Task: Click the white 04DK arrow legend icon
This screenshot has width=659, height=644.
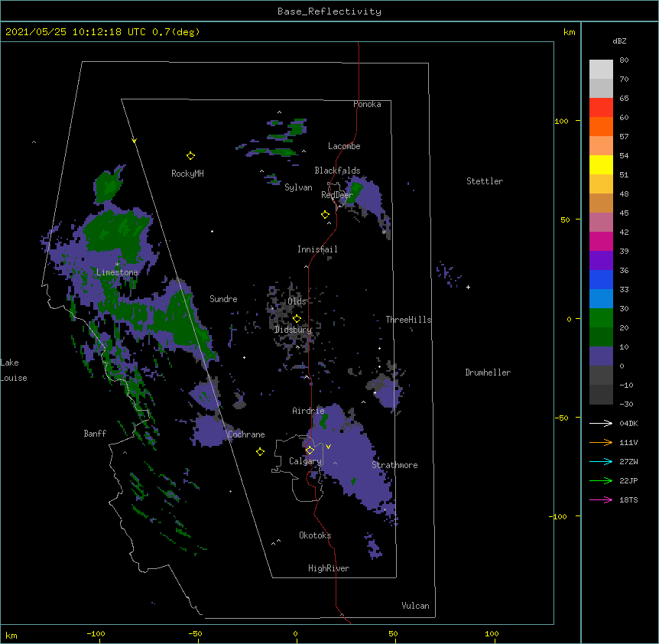Action: coord(601,423)
